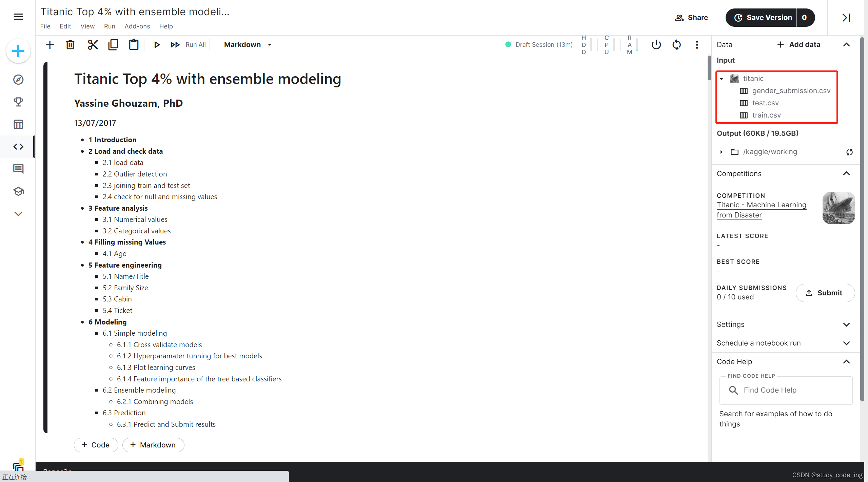This screenshot has width=868, height=482.
Task: Open the Markdown cell type dropdown
Action: pos(248,44)
